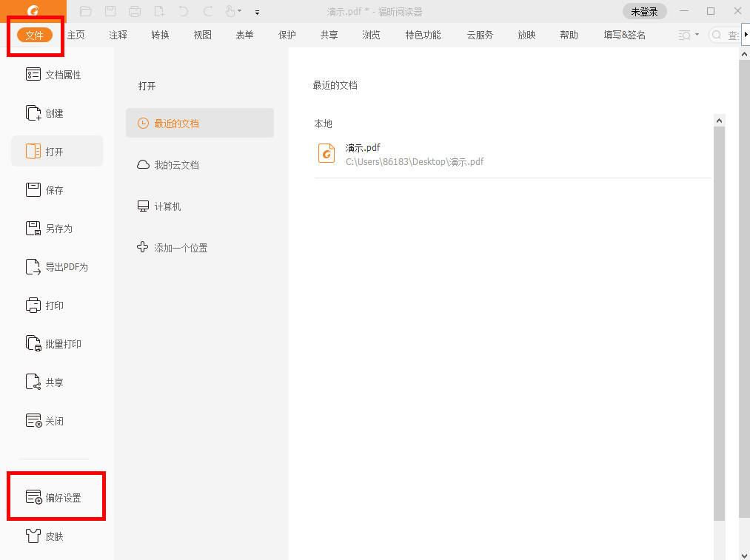Open the Hand tool dropdown arrow
This screenshot has height=560, width=750.
click(238, 11)
